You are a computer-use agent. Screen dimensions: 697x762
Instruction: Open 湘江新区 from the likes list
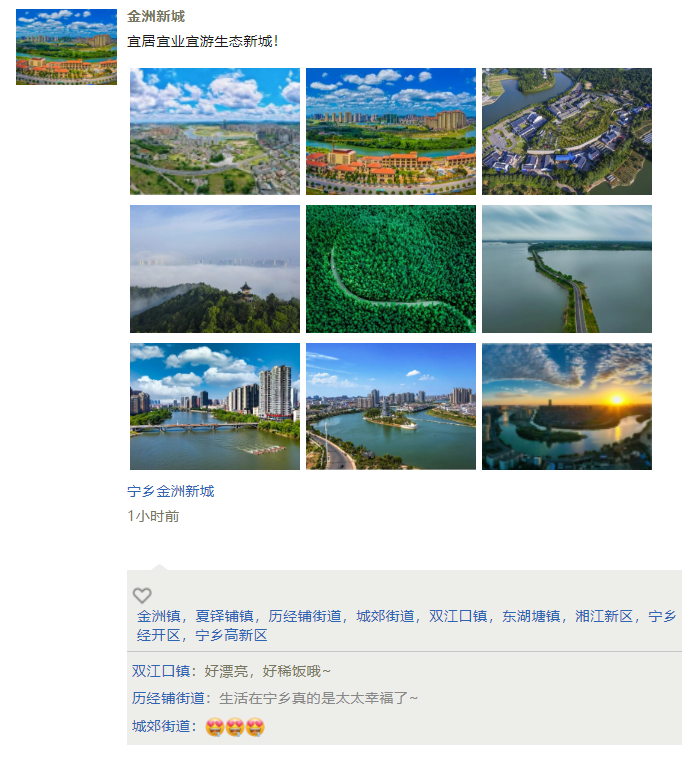604,616
